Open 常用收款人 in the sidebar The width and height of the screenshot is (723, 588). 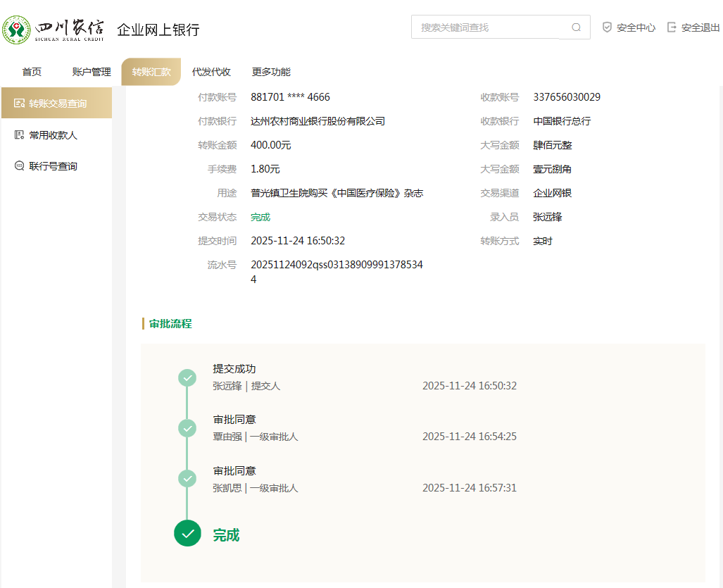pyautogui.click(x=54, y=135)
